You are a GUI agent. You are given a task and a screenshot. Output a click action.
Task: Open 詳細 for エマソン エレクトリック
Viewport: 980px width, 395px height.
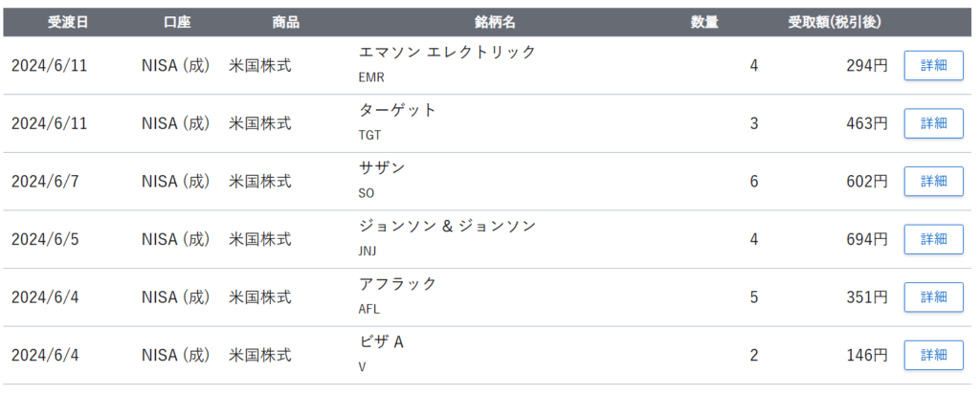(933, 65)
